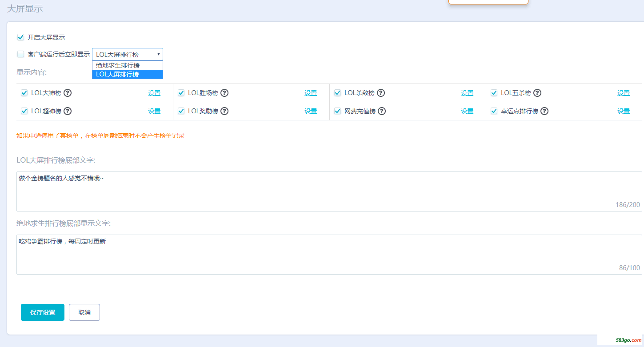Toggle the 网费充值榜 checkbox
The width and height of the screenshot is (644, 347).
click(x=338, y=111)
